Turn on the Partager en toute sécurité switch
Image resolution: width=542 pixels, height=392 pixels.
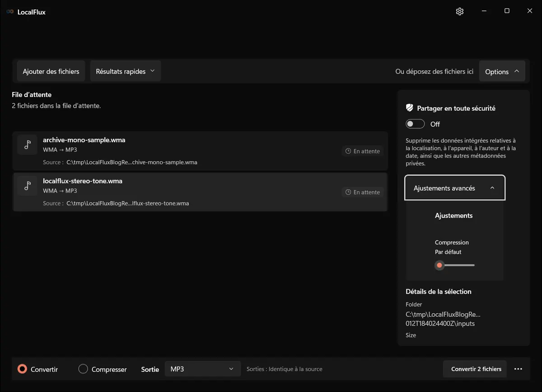415,124
